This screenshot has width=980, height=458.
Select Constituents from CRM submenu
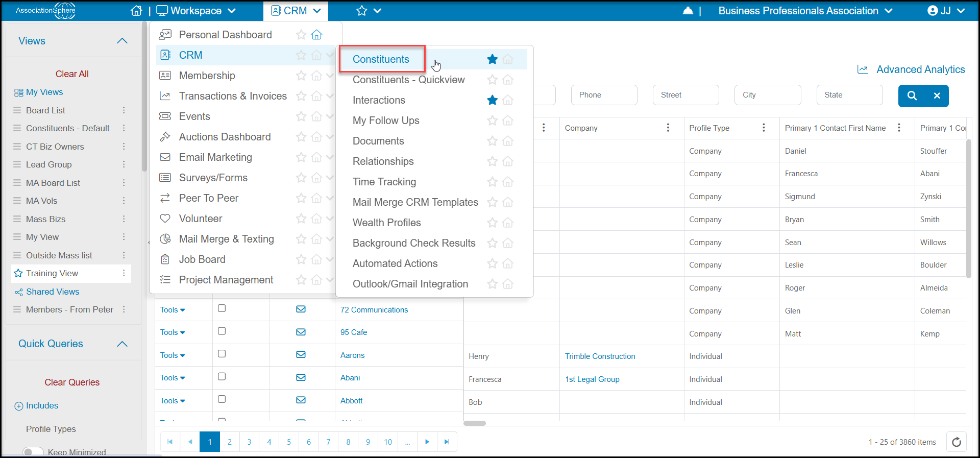coord(381,59)
